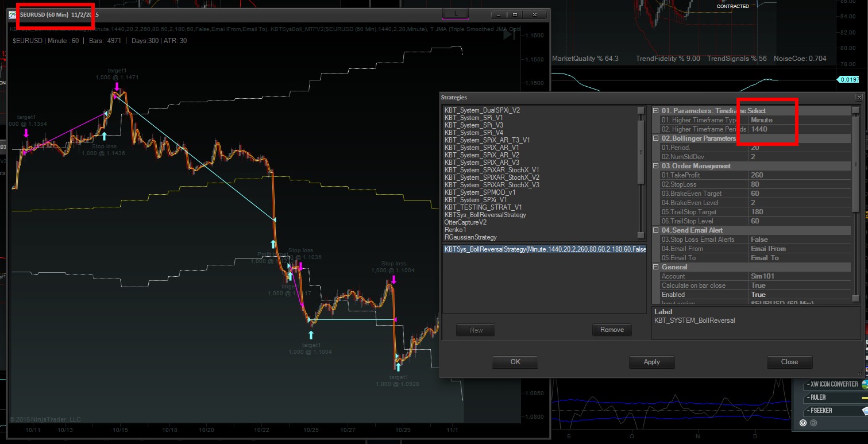
Task: Select KBT_System_SPiXAR_StochX_V1 strategy
Action: (x=491, y=170)
